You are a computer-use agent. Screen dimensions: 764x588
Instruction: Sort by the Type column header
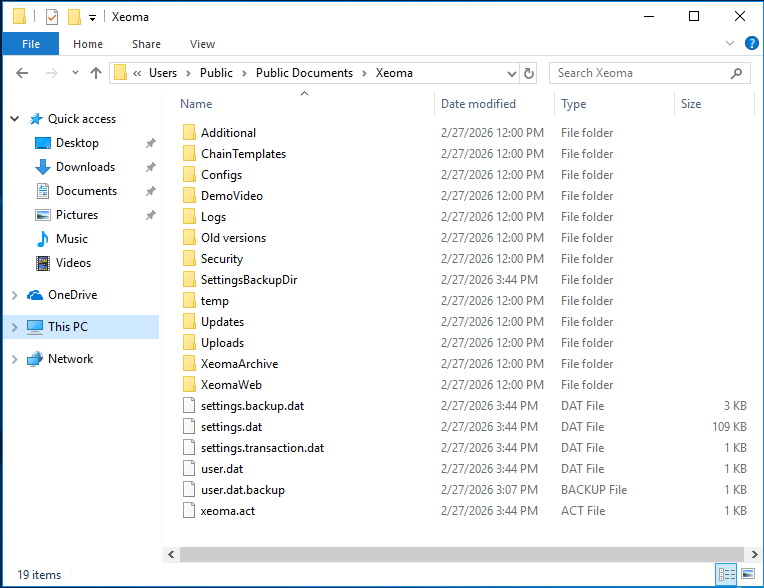pos(573,104)
